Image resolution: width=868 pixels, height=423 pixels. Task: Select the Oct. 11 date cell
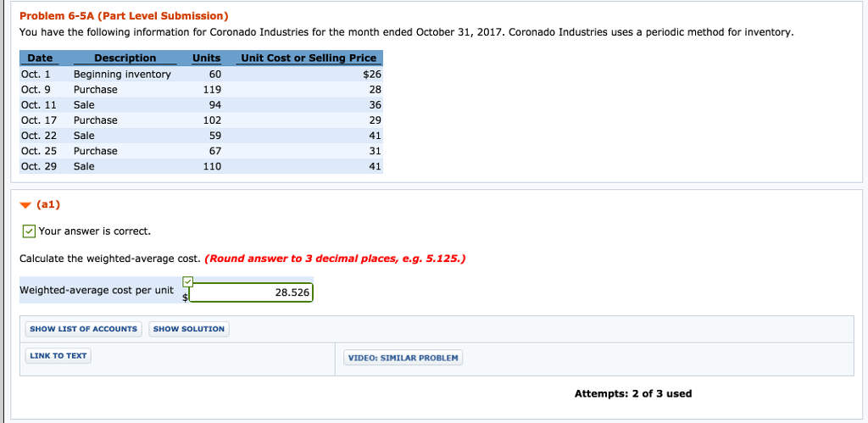pos(38,105)
